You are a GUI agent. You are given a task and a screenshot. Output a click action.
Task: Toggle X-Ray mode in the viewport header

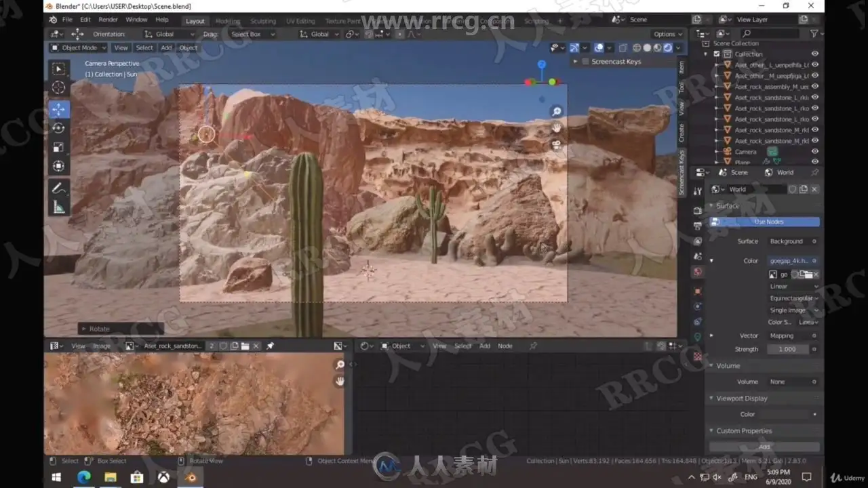(622, 47)
